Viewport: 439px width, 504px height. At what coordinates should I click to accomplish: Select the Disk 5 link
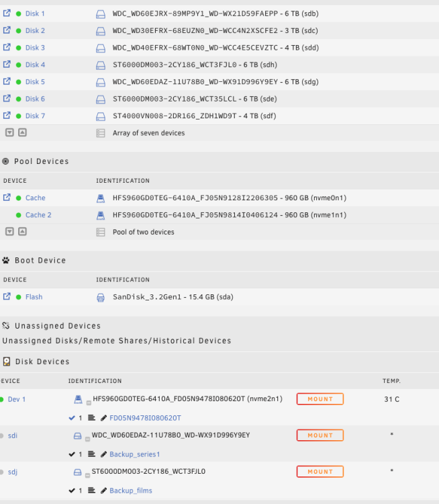[35, 81]
